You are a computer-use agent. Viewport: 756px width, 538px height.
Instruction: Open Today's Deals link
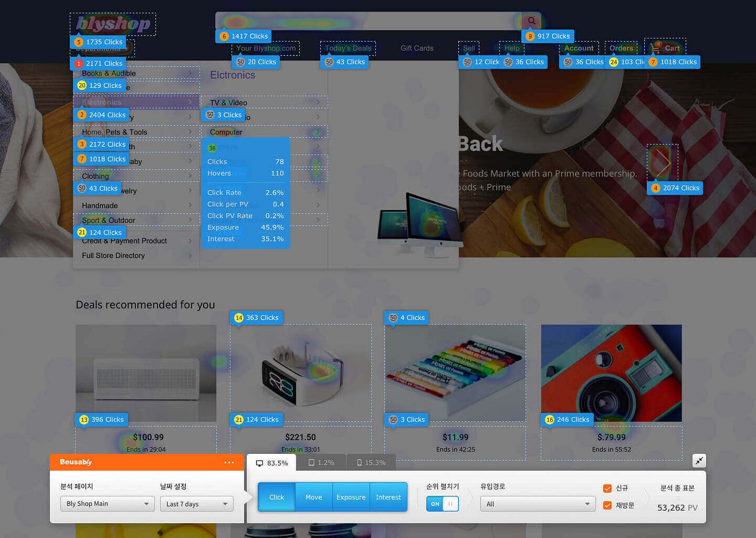[x=348, y=48]
